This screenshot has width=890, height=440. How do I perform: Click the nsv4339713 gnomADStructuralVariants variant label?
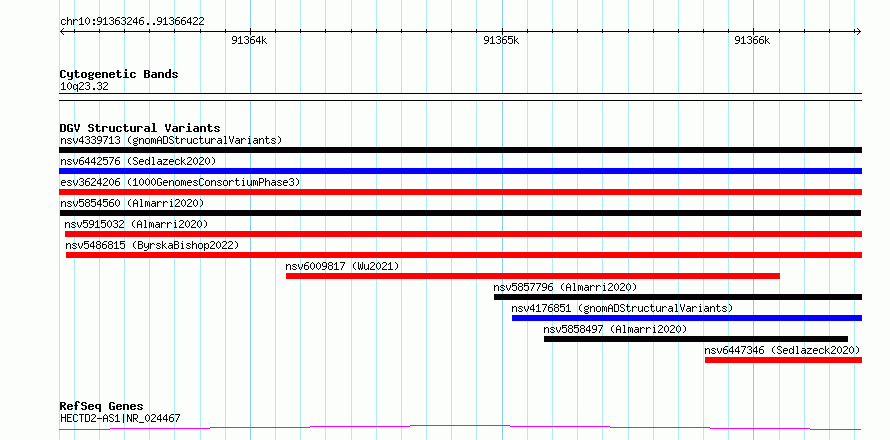pos(171,140)
